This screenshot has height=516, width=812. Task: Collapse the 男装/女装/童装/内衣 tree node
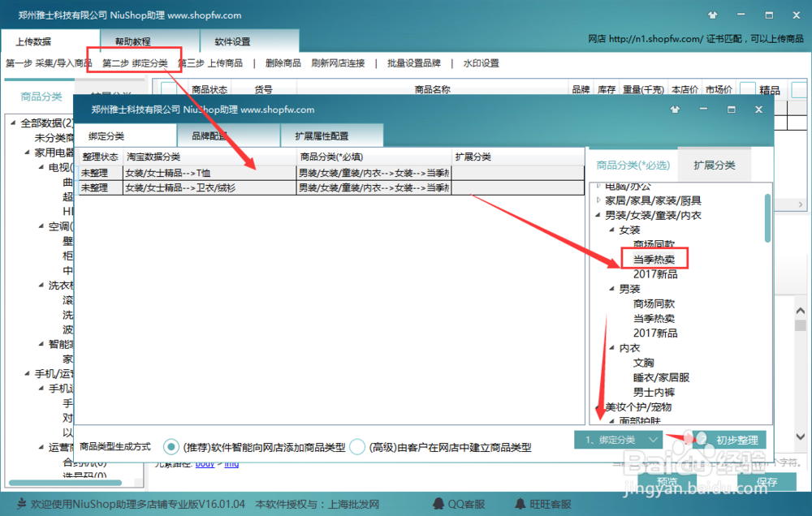pyautogui.click(x=598, y=215)
